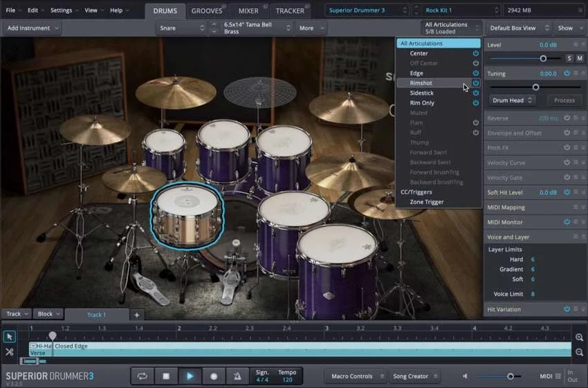The height and width of the screenshot is (388, 588).
Task: Start recording with the record button
Action: 214,376
